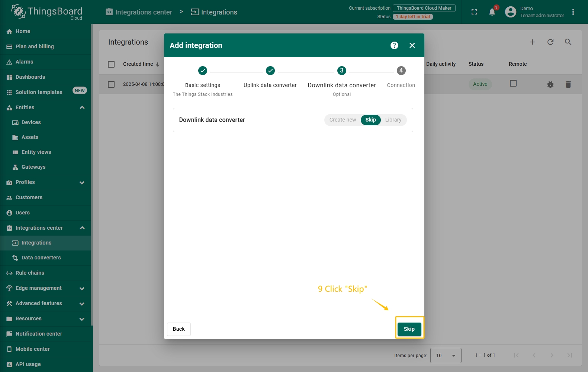Screen dimensions: 588x372
Task: Click the Back button
Action: [179, 329]
